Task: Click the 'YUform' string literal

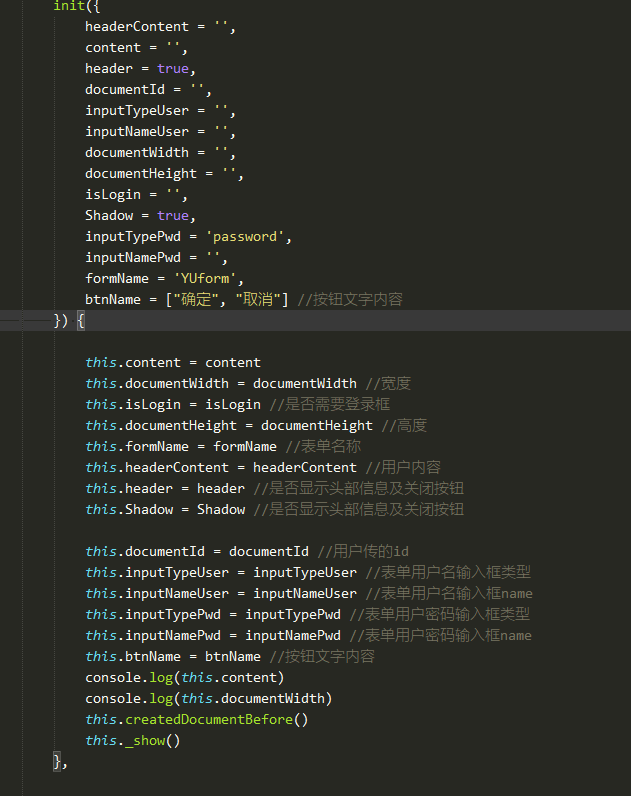Action: (205, 279)
